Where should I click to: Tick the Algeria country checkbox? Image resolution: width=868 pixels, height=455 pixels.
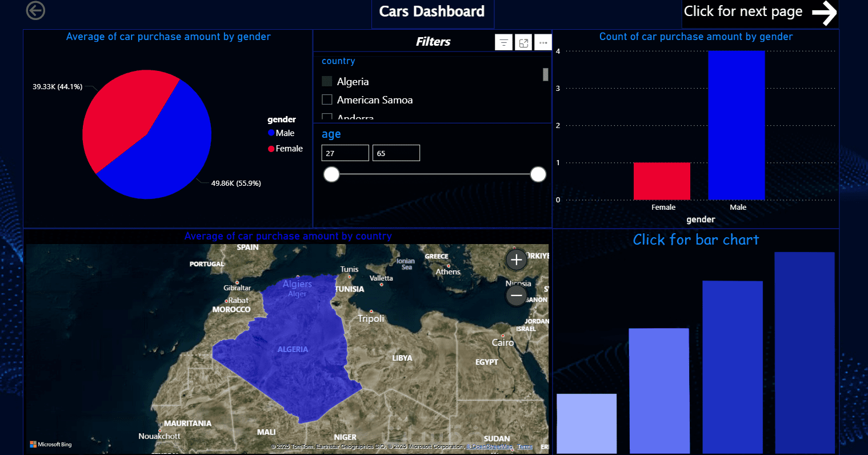(327, 81)
